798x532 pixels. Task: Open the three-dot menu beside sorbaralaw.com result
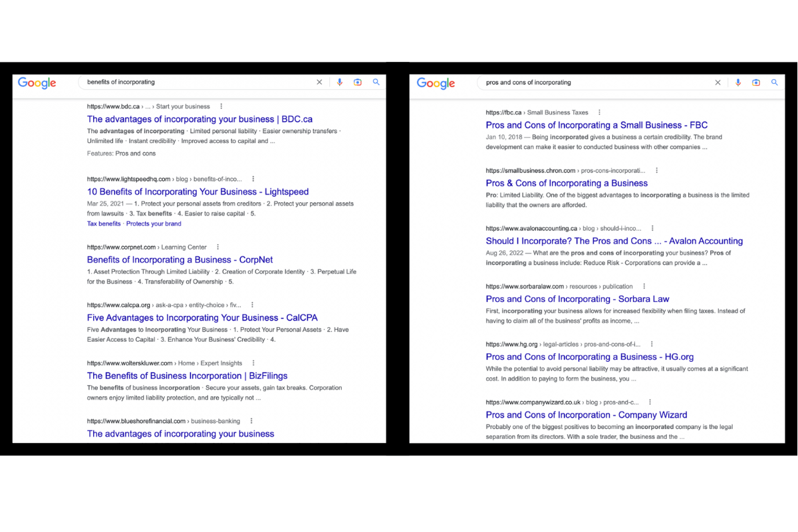tap(644, 287)
